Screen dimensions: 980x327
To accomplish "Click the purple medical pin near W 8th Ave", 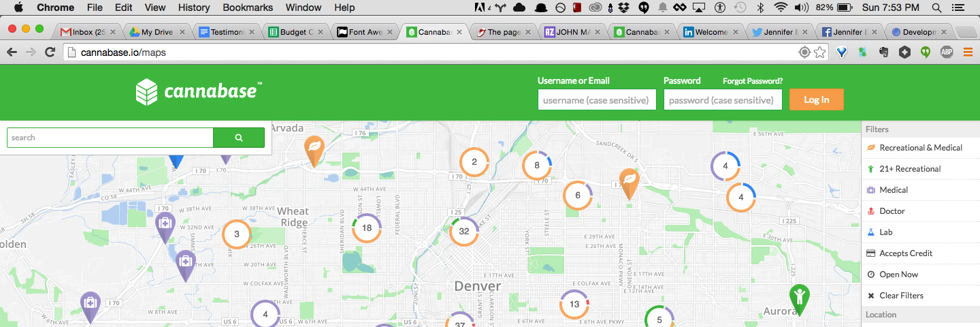I will pos(91,307).
